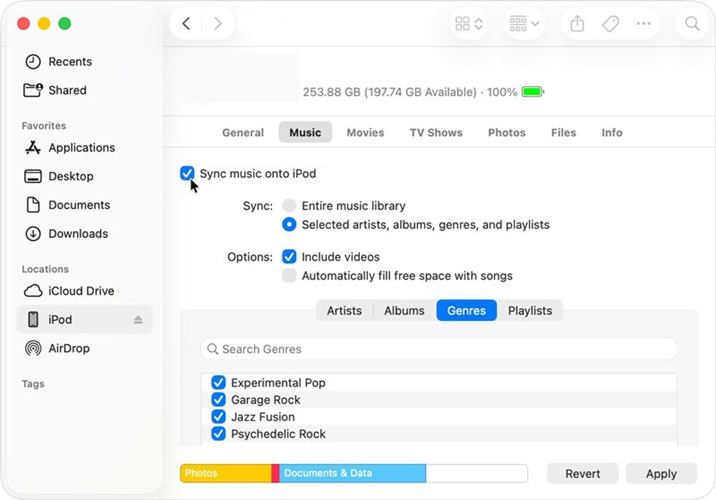This screenshot has height=500, width=716.
Task: Select Selected artists, albums, genres radio
Action: pos(289,225)
